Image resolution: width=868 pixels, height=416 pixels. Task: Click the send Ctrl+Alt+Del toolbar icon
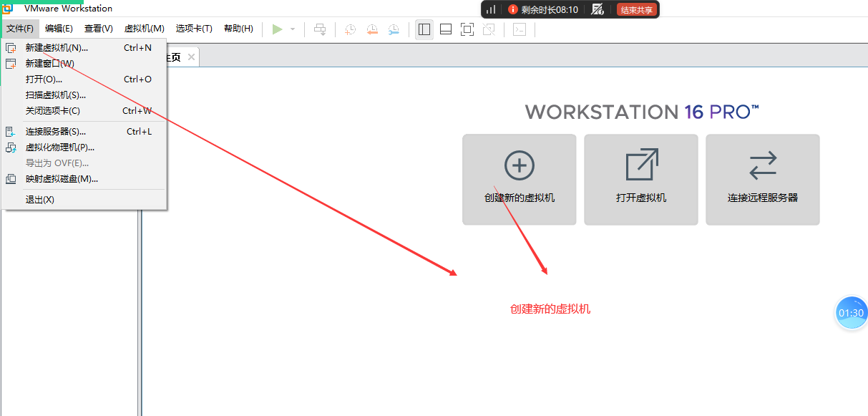coord(320,29)
